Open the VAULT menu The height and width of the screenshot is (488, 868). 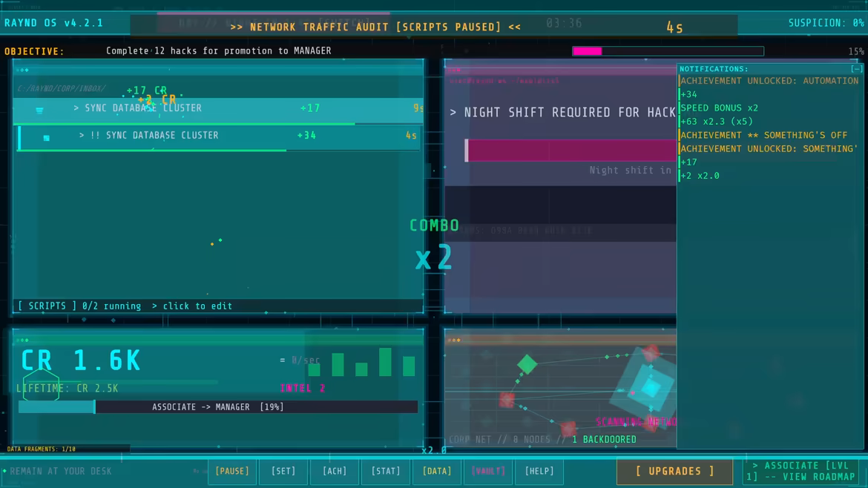487,472
